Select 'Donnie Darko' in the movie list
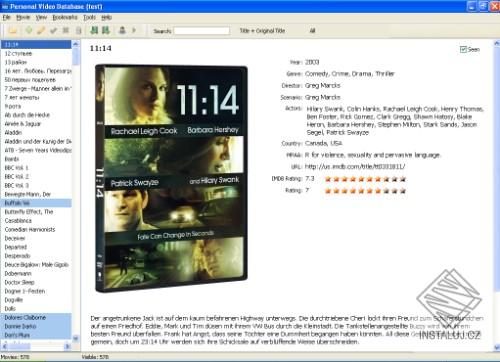 pyautogui.click(x=36, y=326)
